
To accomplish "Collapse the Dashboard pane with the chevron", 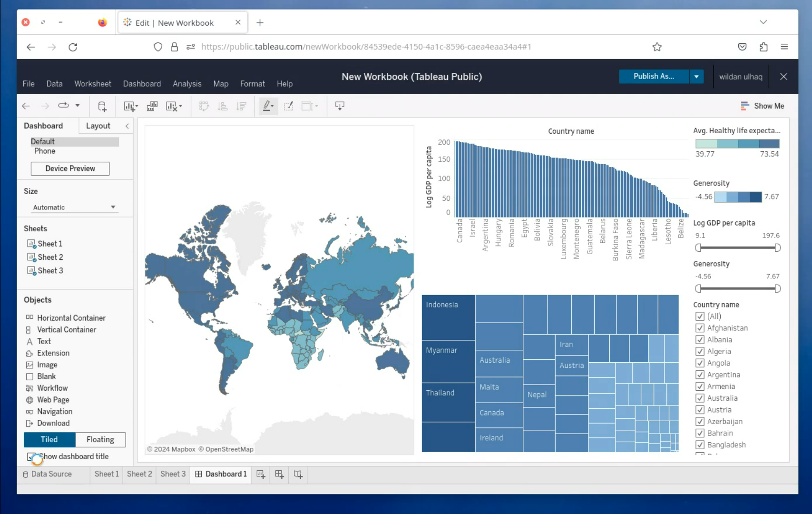I will click(127, 126).
